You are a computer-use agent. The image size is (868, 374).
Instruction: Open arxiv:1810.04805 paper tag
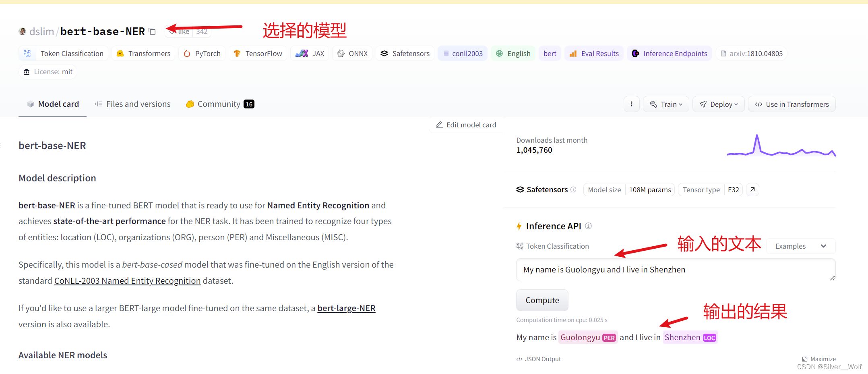(751, 54)
